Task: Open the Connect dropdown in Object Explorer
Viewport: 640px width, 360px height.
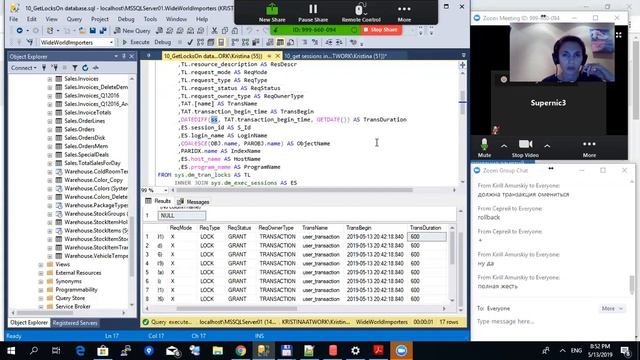Action: pyautogui.click(x=23, y=68)
